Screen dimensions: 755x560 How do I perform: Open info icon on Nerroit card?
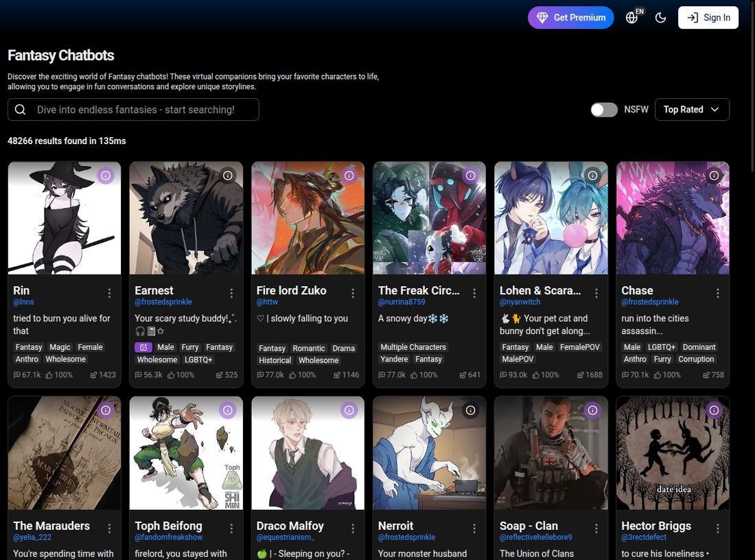click(470, 410)
